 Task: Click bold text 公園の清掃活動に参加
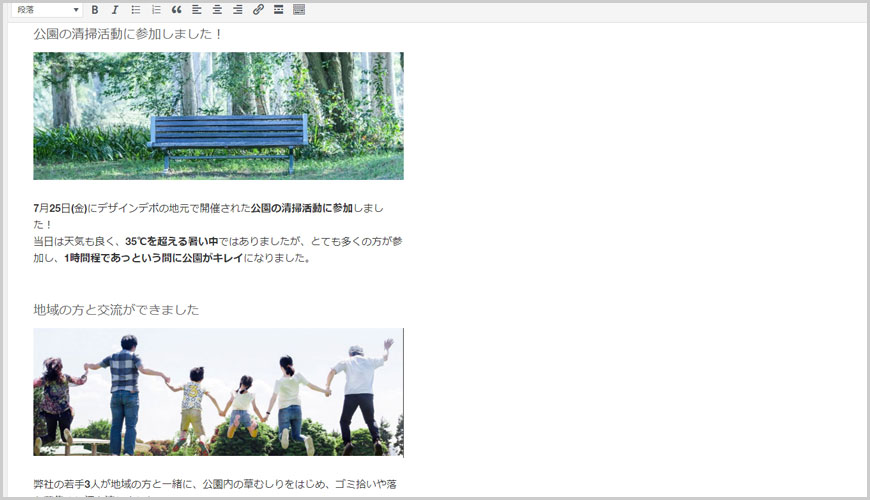click(302, 208)
